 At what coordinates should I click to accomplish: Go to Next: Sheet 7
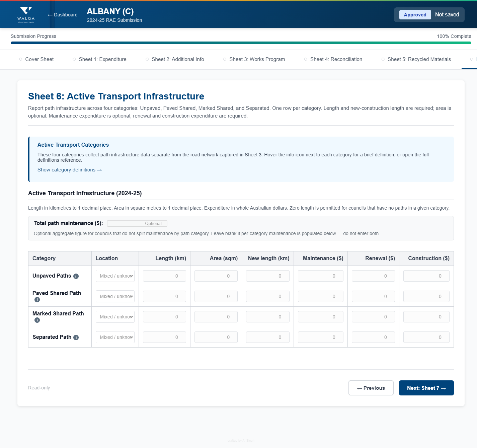pos(426,388)
